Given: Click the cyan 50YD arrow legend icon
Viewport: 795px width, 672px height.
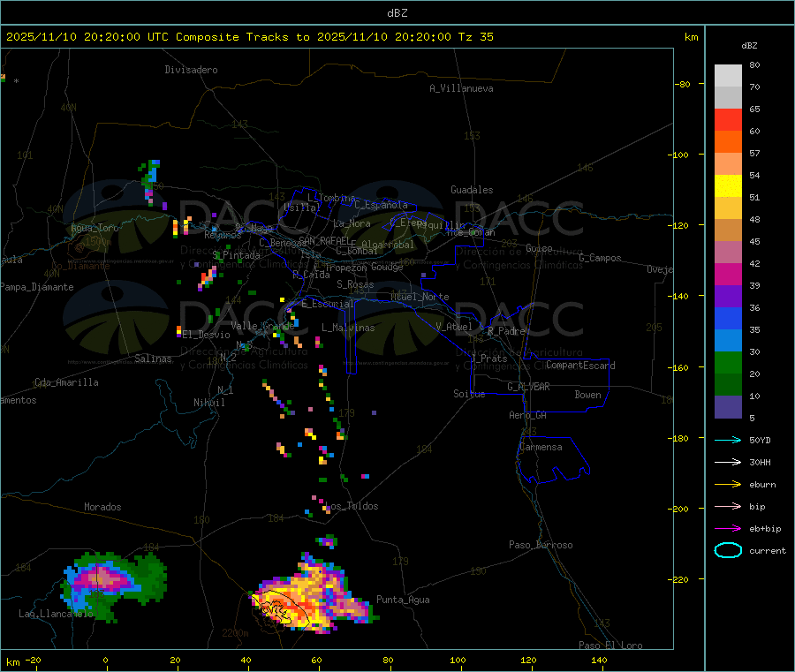Looking at the screenshot, I should click(728, 440).
